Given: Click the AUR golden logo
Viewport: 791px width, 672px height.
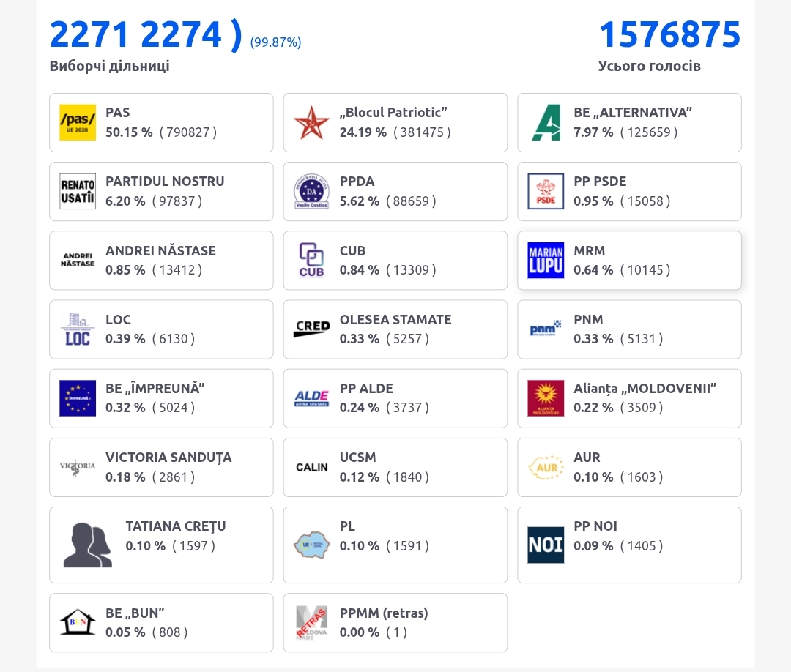Looking at the screenshot, I should click(546, 466).
